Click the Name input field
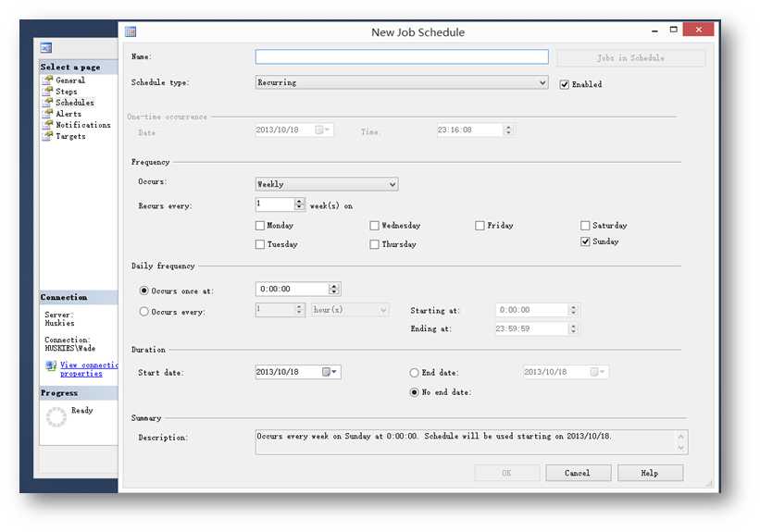The width and height of the screenshot is (760, 532). tap(402, 56)
